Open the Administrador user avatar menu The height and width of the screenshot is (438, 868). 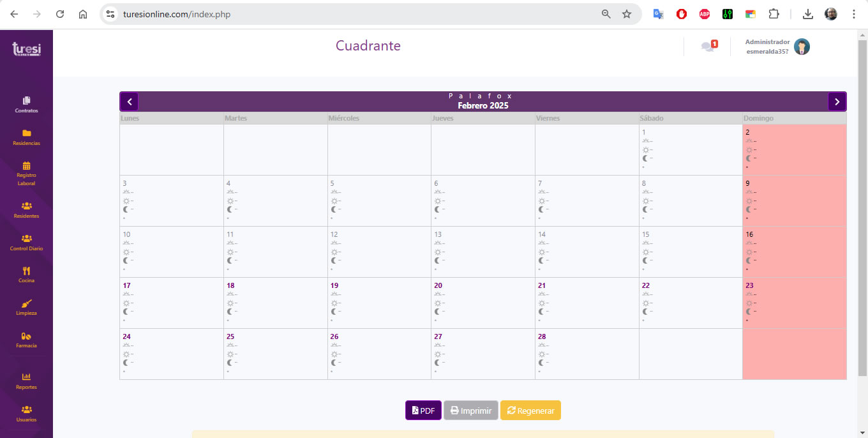(x=802, y=47)
